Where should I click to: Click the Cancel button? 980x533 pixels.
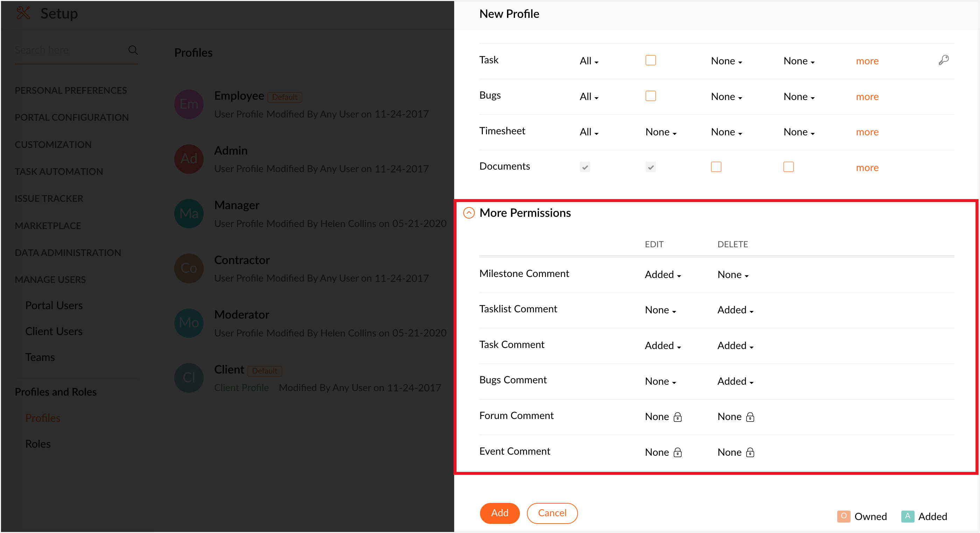click(x=552, y=513)
